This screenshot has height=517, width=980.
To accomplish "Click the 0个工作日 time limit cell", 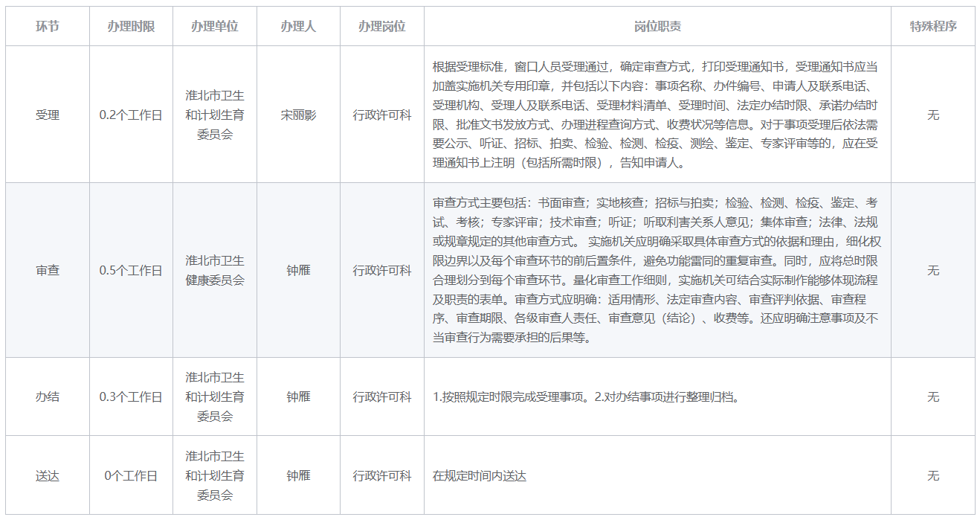I will [131, 476].
